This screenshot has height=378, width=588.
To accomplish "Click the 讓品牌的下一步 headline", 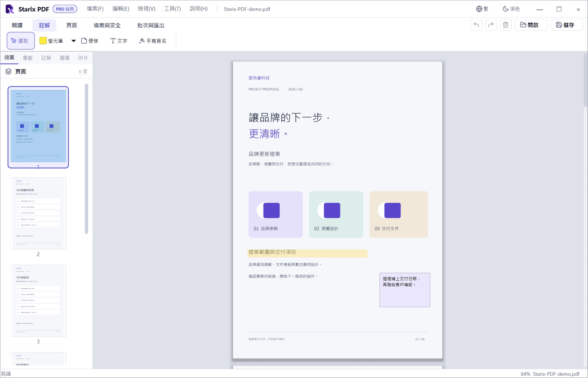I will [x=290, y=118].
